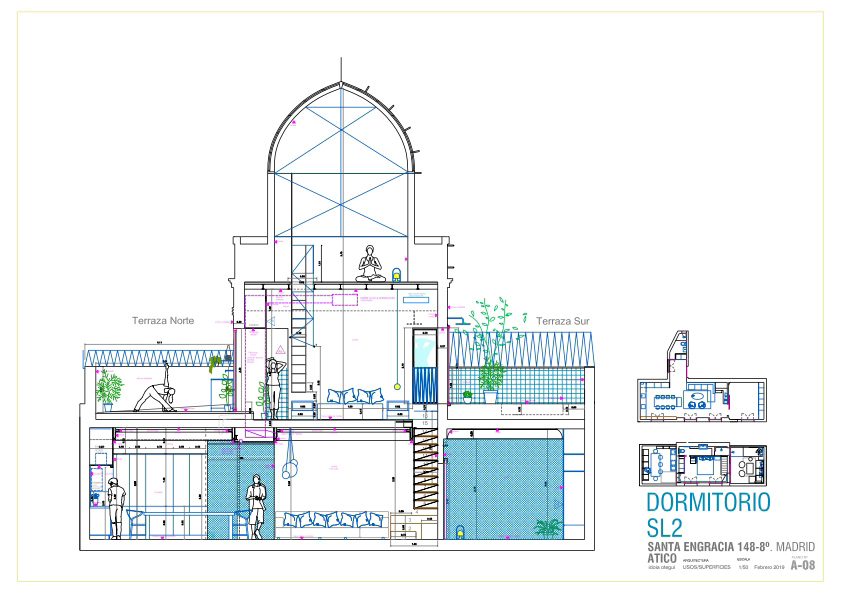Click the SANTA ENGRACIA 148-8º address text
Viewport: 842px width, 595px height.
(708, 547)
